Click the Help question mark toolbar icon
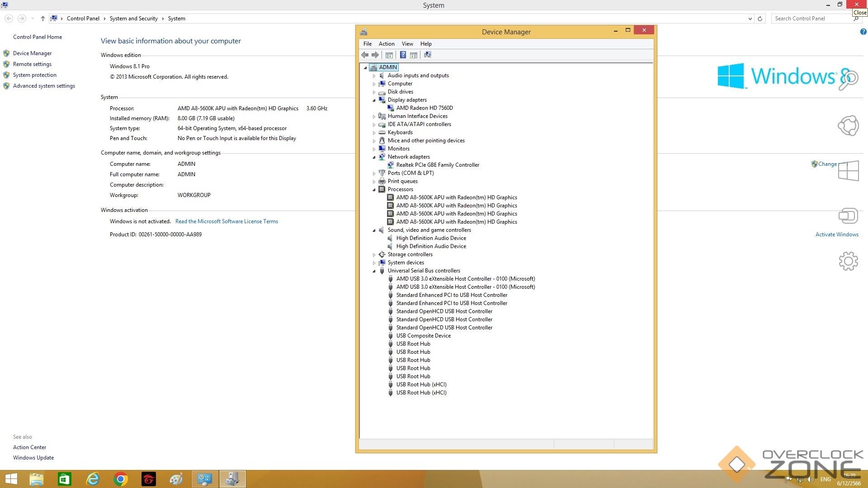The height and width of the screenshot is (488, 868). (x=403, y=55)
